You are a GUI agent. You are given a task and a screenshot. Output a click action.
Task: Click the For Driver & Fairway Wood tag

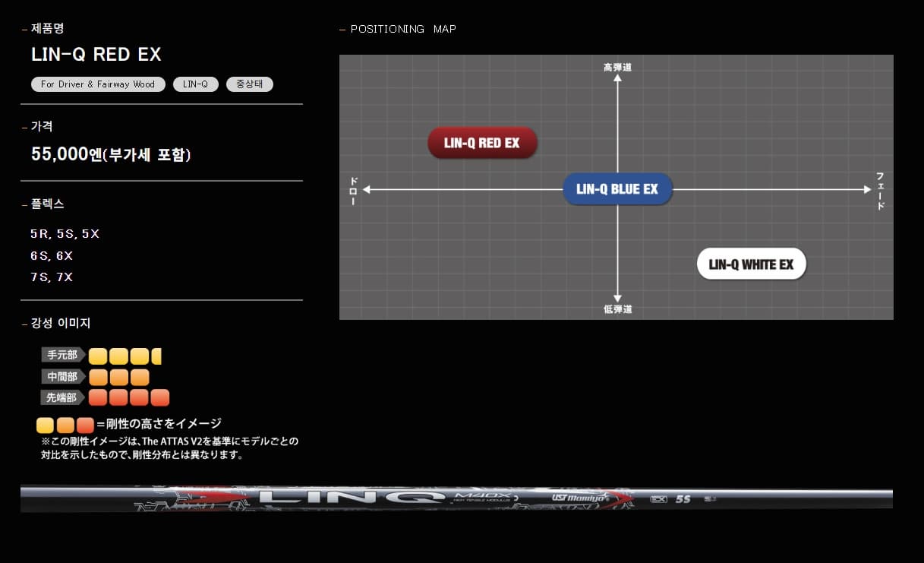coord(98,84)
